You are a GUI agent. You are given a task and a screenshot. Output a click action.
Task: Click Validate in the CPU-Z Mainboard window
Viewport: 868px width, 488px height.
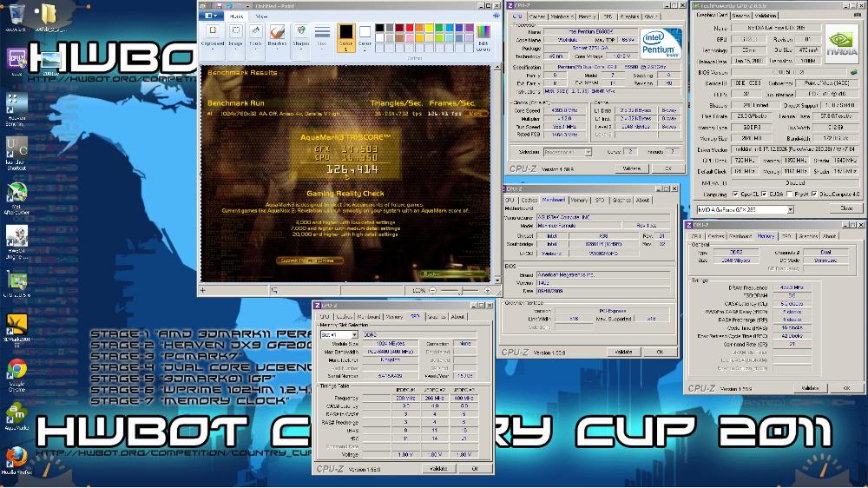tap(623, 352)
